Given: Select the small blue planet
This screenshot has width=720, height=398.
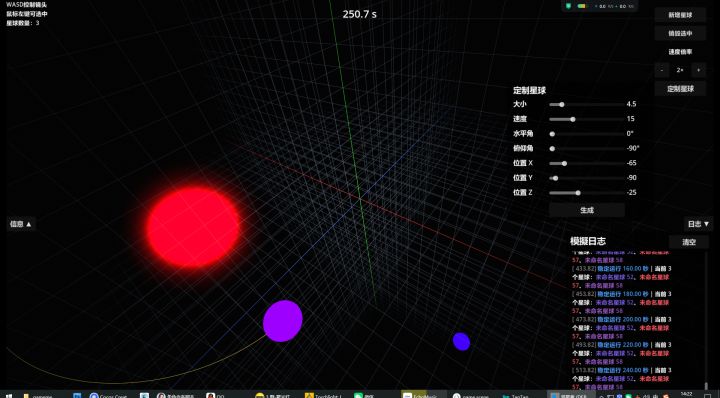Looking at the screenshot, I should tap(461, 342).
